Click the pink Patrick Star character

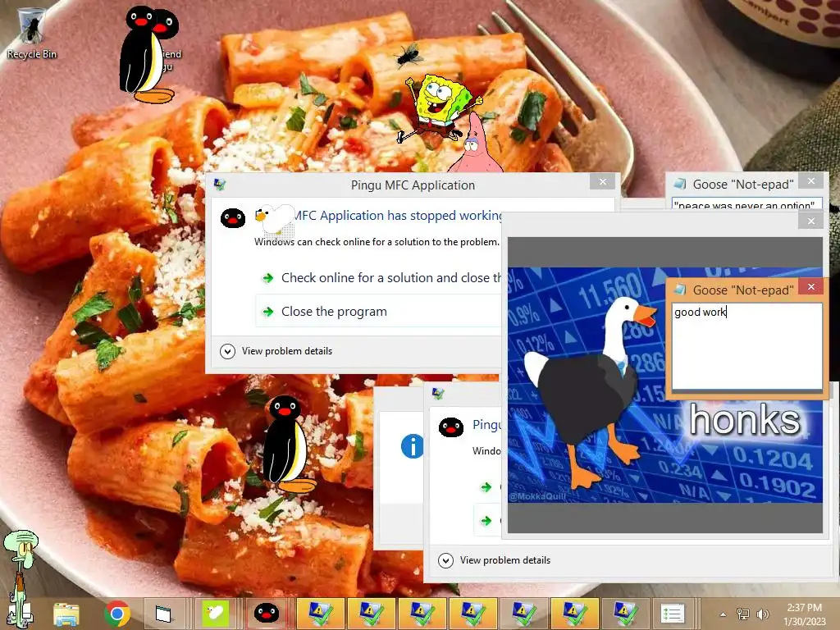click(475, 144)
